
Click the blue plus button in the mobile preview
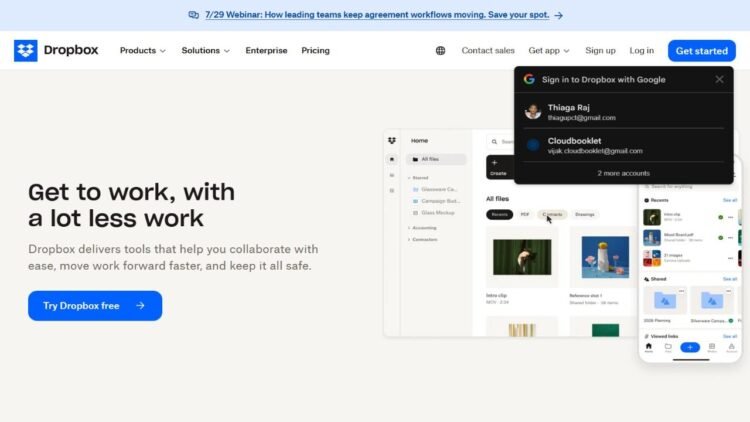point(690,347)
